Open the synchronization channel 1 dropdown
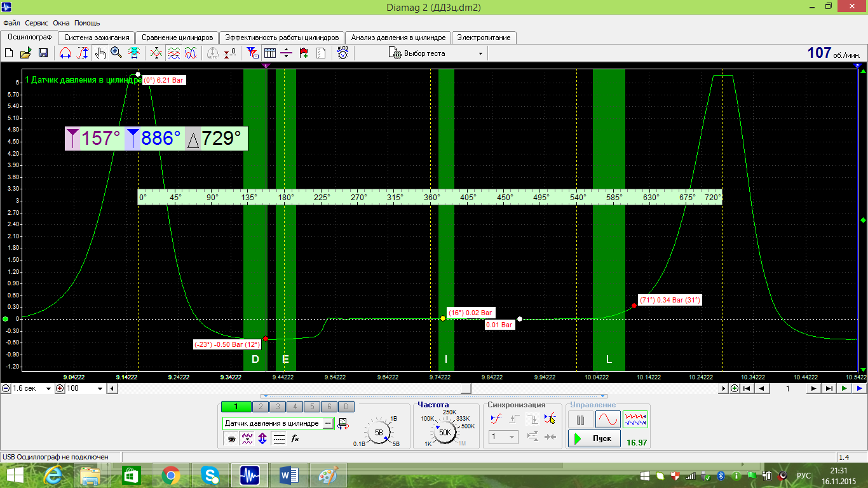868x488 pixels. [x=504, y=437]
